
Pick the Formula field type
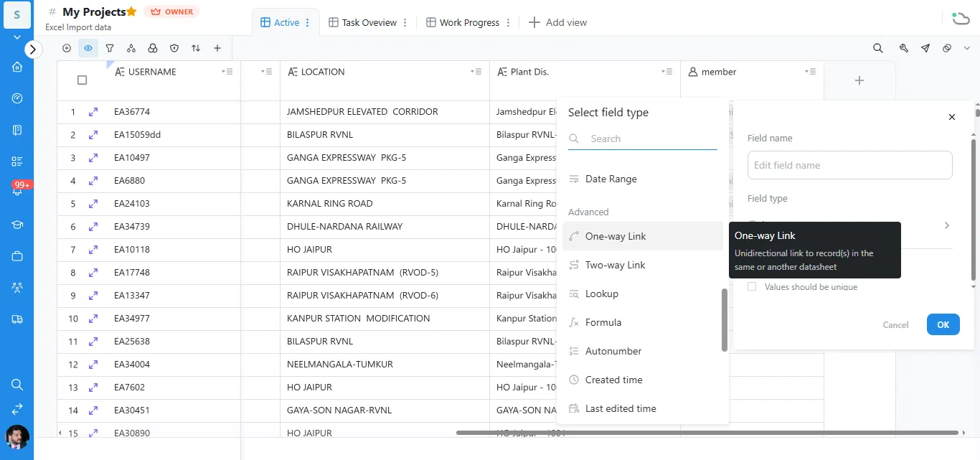coord(642,322)
